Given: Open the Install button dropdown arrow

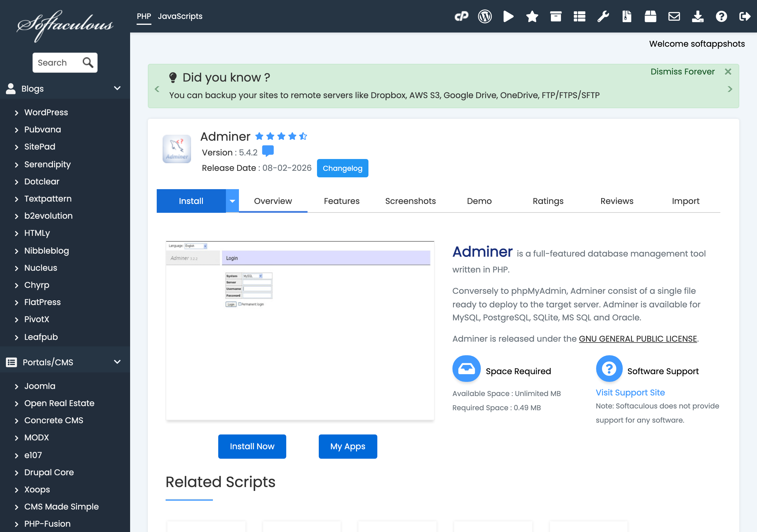Looking at the screenshot, I should click(x=232, y=201).
